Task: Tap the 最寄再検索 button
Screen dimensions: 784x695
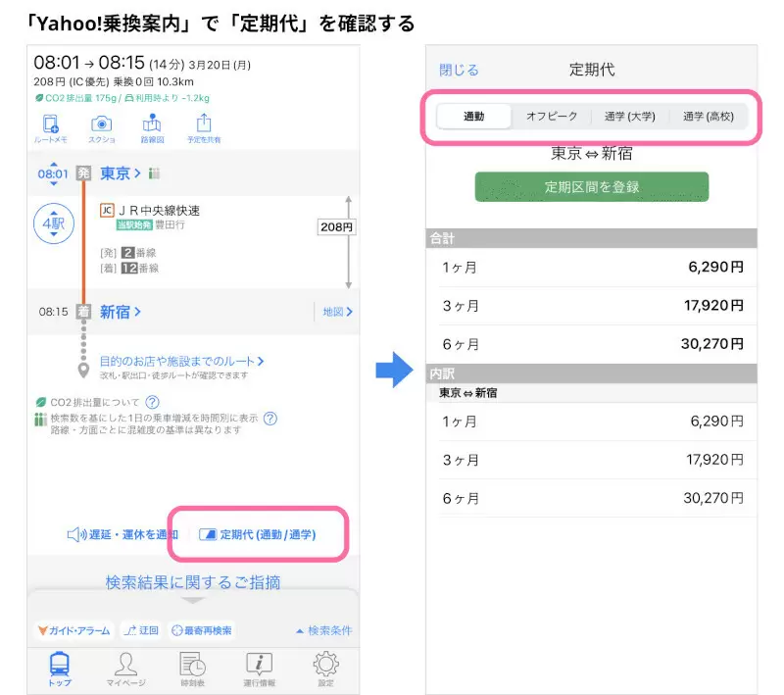Action: click(x=202, y=630)
